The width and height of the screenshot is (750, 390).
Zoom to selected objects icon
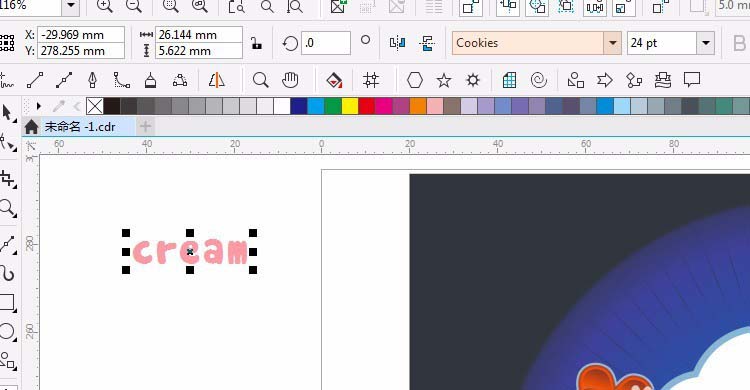coord(171,6)
